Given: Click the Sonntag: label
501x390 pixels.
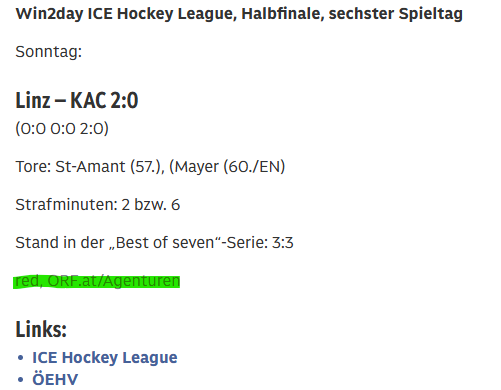Looking at the screenshot, I should 49,52.
